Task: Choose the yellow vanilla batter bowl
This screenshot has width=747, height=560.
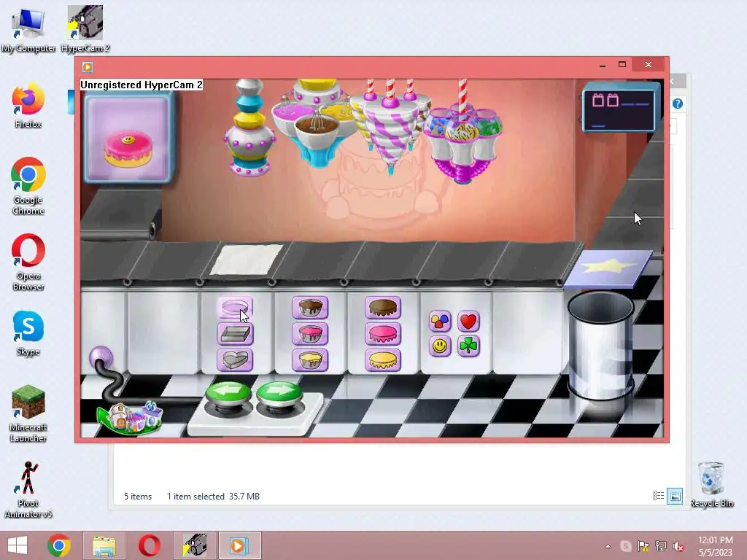Action: 310,360
